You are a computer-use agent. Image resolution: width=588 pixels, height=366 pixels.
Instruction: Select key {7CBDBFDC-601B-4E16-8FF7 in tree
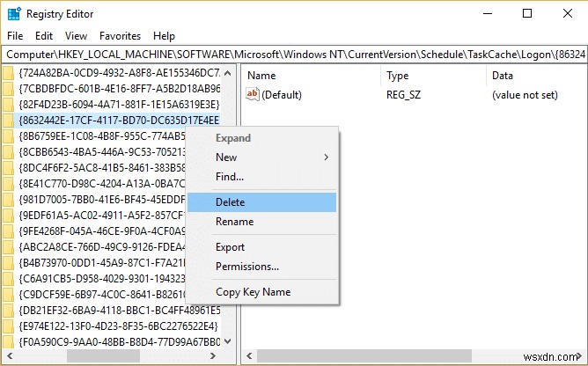click(x=119, y=89)
